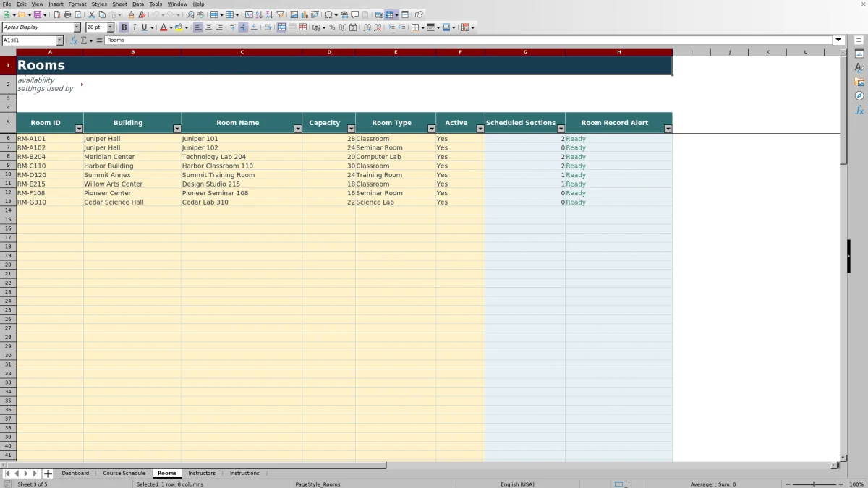Click the Export as PDF icon
Image resolution: width=868 pixels, height=488 pixels.
[x=57, y=14]
